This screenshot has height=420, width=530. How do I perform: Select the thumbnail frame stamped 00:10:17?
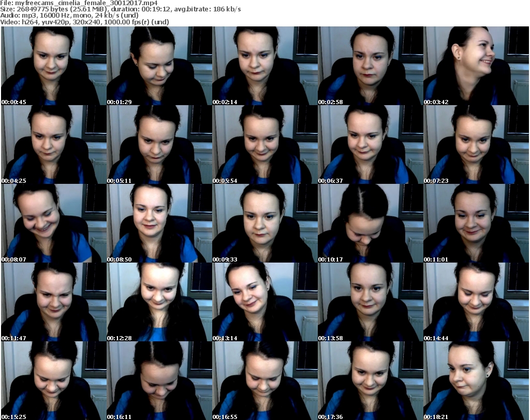coord(371,224)
